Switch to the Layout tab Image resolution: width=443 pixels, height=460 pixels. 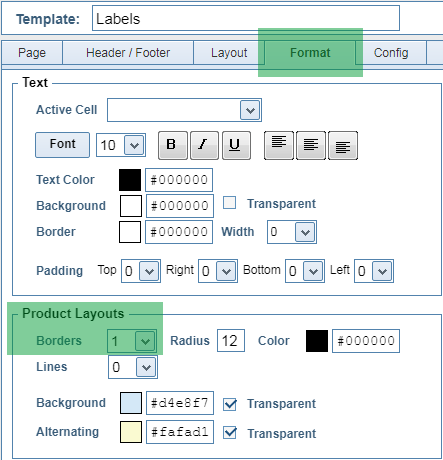(x=229, y=53)
